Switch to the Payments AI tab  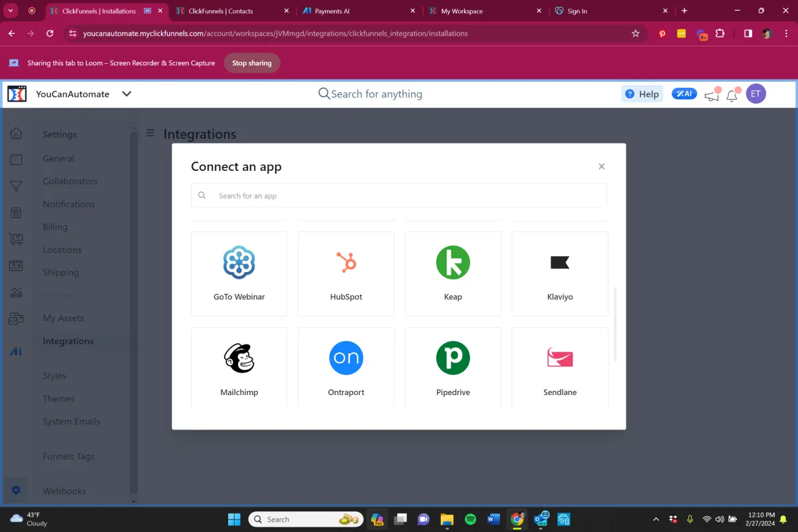click(358, 11)
